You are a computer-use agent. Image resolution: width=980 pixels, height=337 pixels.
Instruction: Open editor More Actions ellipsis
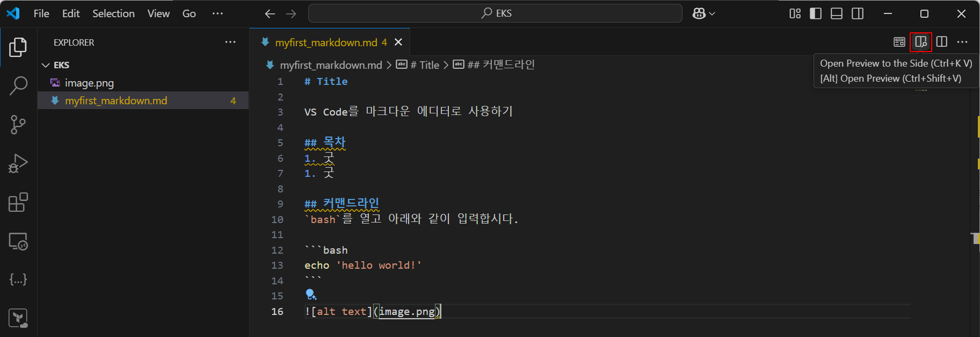point(962,42)
